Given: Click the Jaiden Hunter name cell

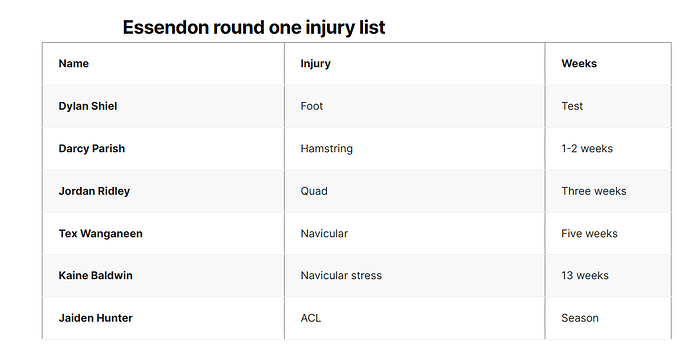Looking at the screenshot, I should pyautogui.click(x=163, y=318).
